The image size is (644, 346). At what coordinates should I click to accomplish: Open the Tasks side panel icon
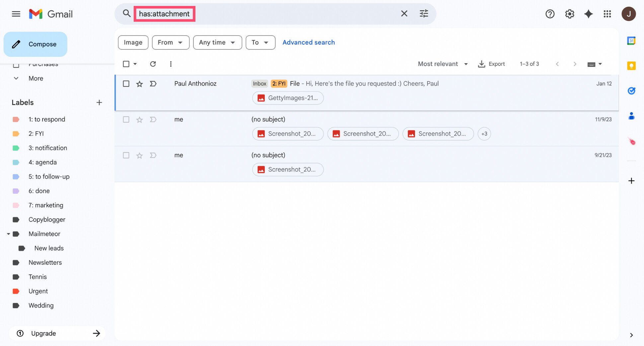point(631,91)
